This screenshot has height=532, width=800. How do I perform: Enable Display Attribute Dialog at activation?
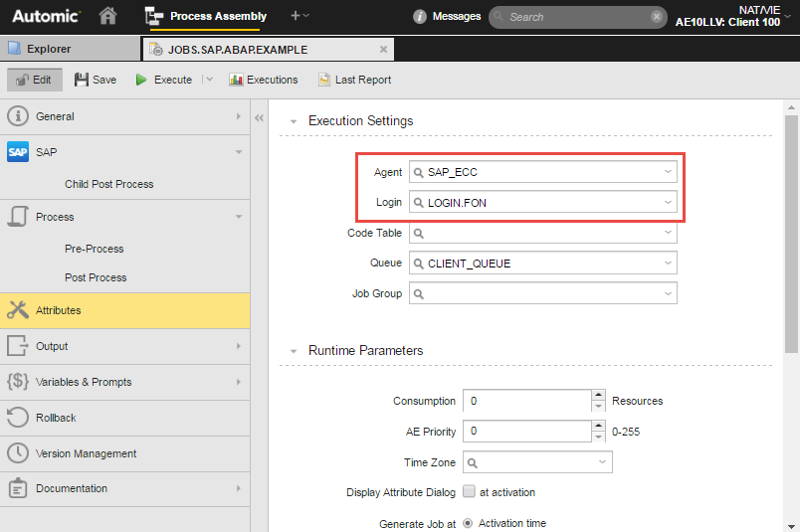click(469, 491)
